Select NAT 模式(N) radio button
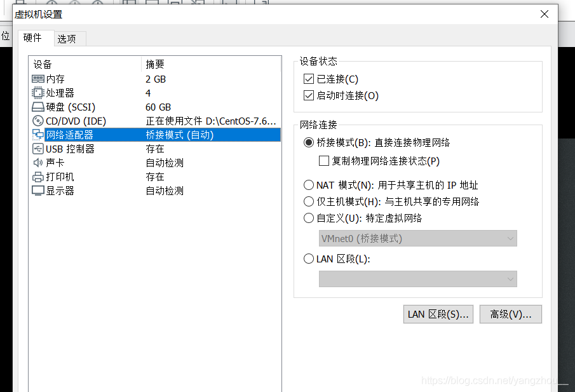This screenshot has height=392, width=575. point(308,186)
